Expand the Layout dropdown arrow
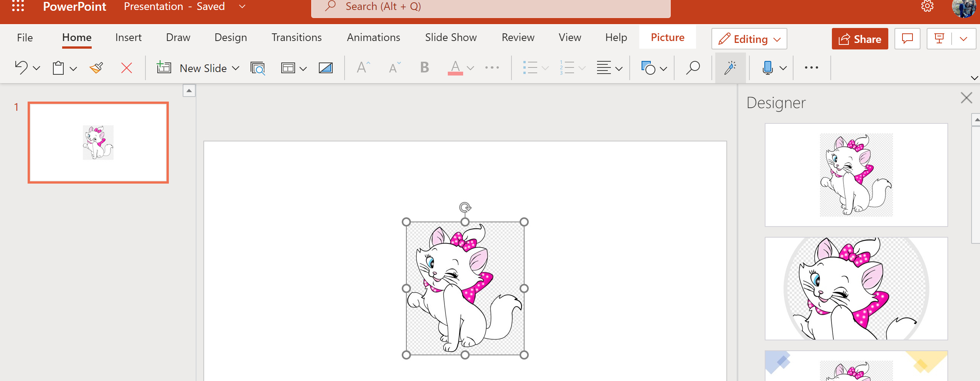 click(x=303, y=69)
